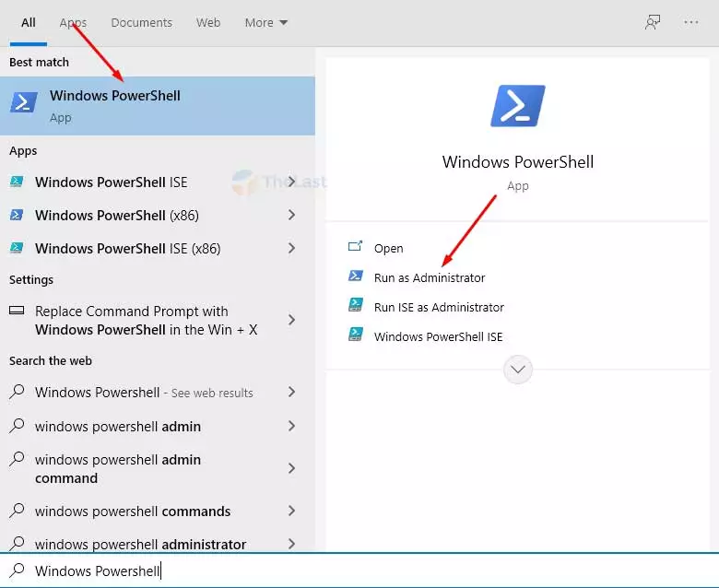Expand more actions with circular down arrow
The width and height of the screenshot is (719, 588).
pos(518,369)
